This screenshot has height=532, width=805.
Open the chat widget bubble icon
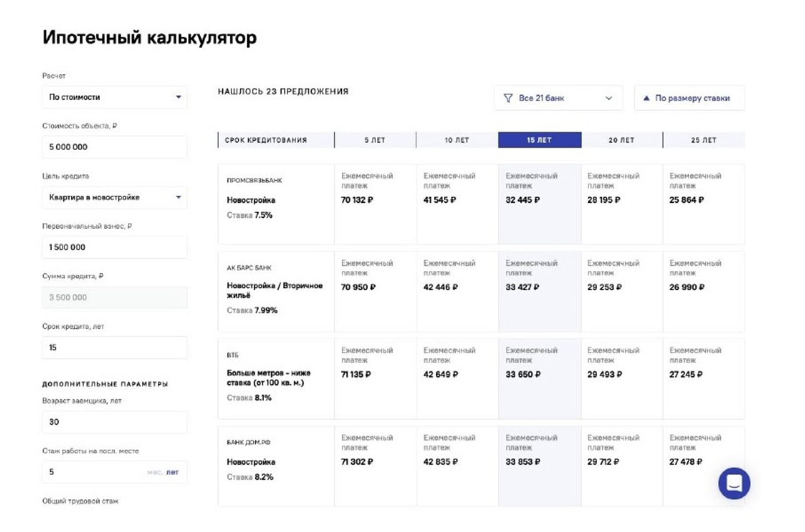point(734,483)
